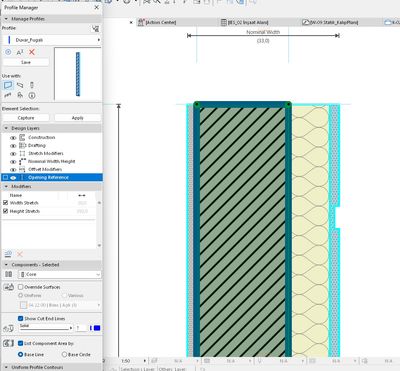400x371 pixels.
Task: Click the Nominal Width/Height layer icon
Action: pyautogui.click(x=22, y=161)
